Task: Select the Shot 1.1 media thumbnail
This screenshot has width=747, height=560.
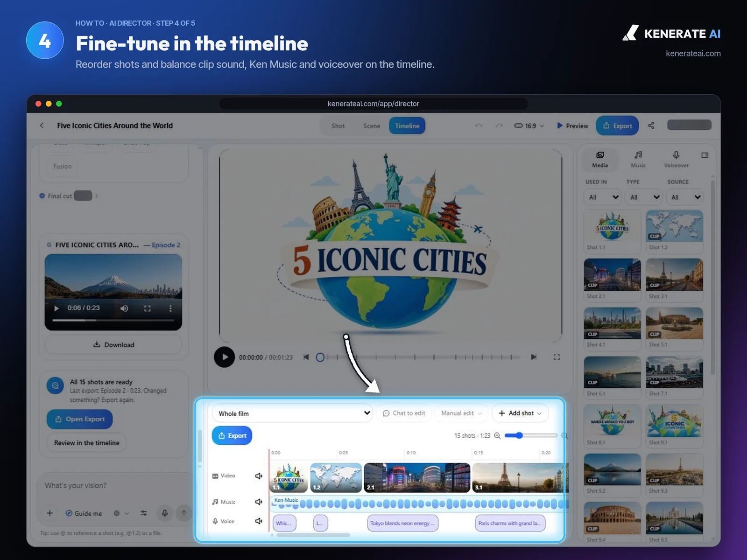Action: 612,226
